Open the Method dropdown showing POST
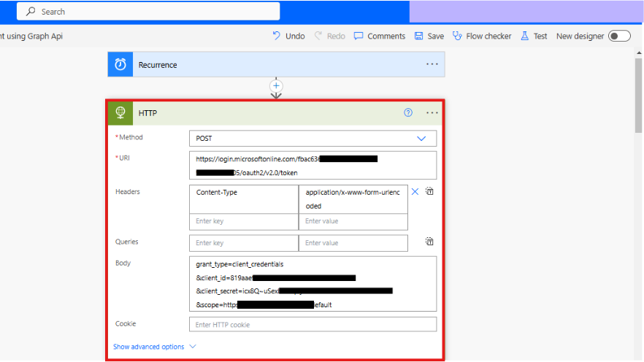The height and width of the screenshot is (362, 644). 313,139
